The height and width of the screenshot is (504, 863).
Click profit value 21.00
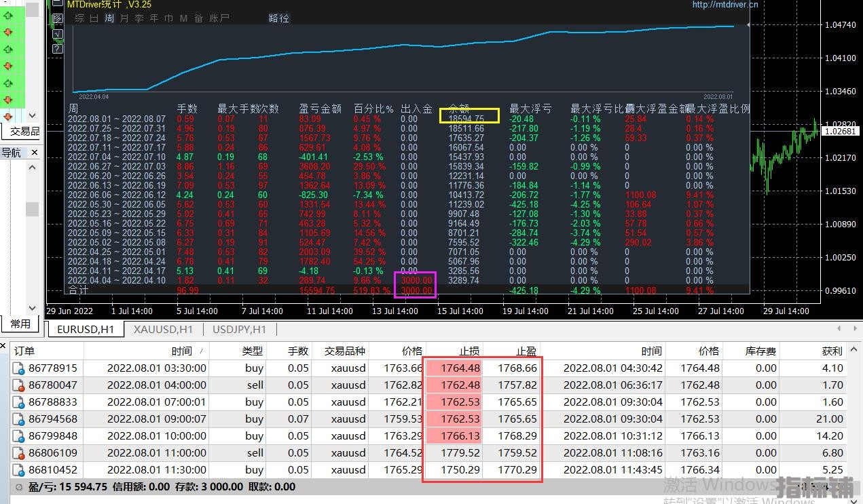click(830, 419)
